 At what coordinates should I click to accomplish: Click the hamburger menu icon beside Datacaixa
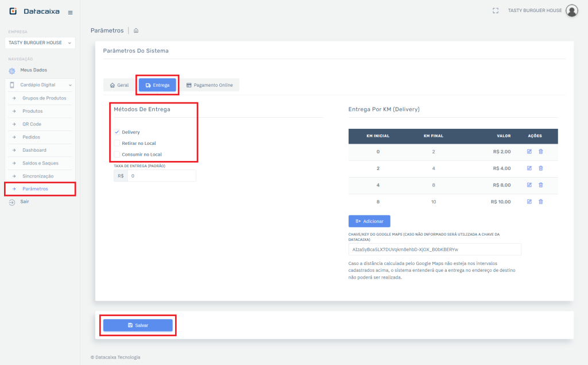pos(70,12)
